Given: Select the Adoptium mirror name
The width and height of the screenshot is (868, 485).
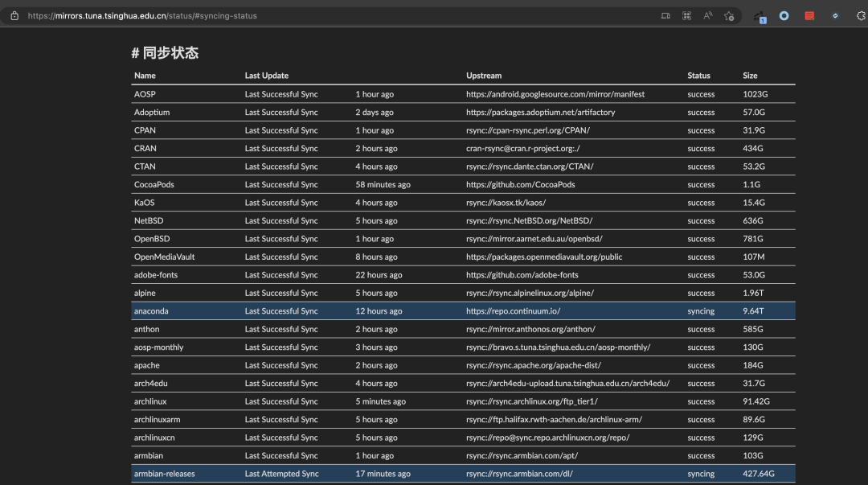Looking at the screenshot, I should (152, 112).
